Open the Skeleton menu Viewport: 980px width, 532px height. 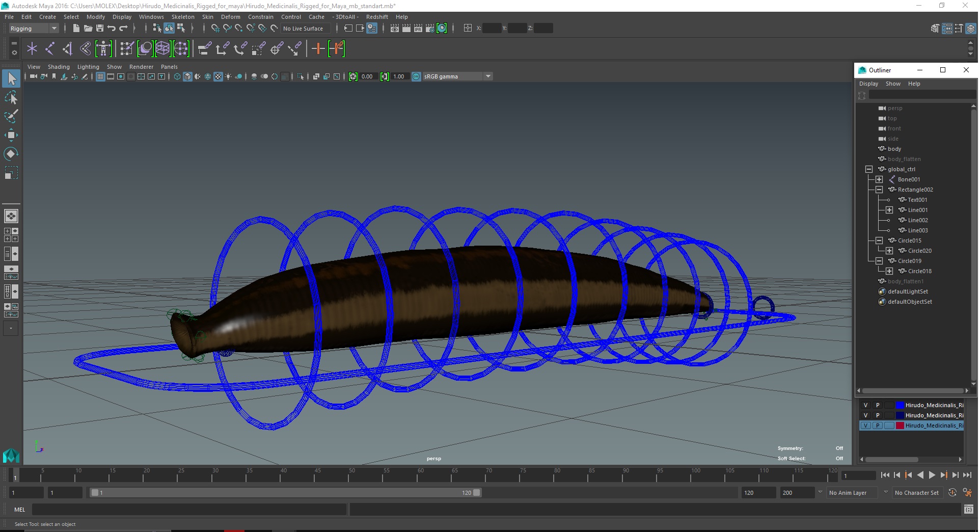(183, 17)
